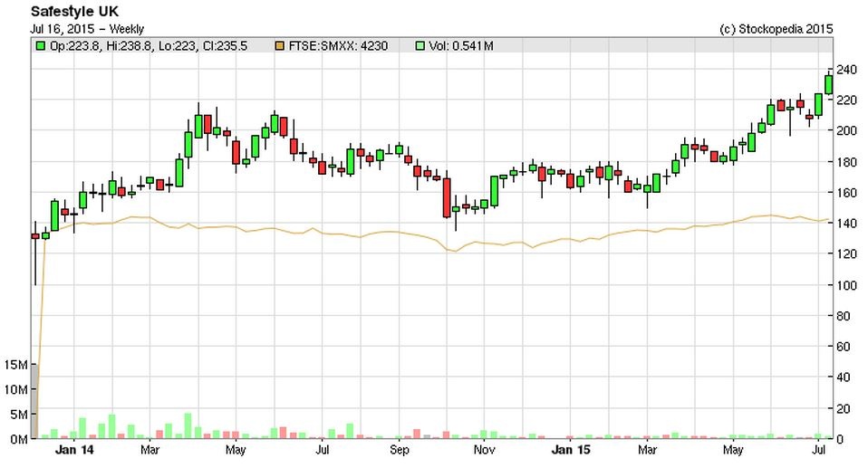Click the '0M' volume axis label

point(18,439)
